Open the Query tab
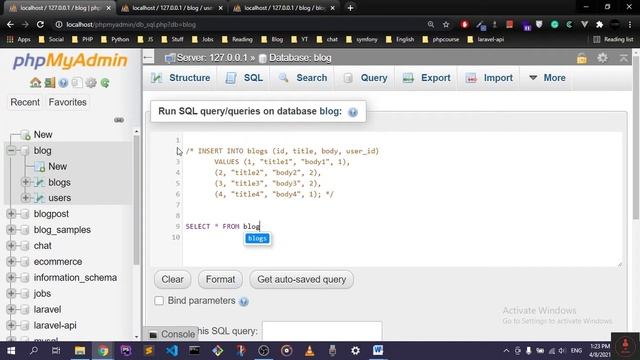 tap(365, 78)
